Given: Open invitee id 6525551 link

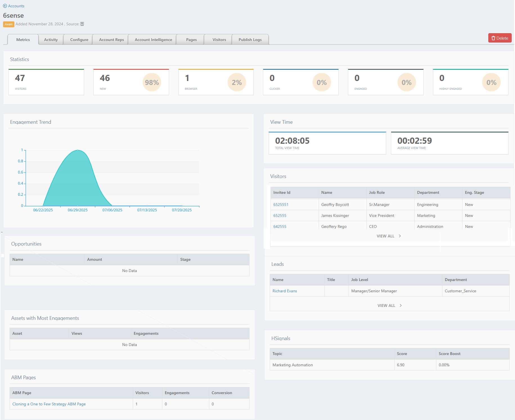Looking at the screenshot, I should [281, 205].
